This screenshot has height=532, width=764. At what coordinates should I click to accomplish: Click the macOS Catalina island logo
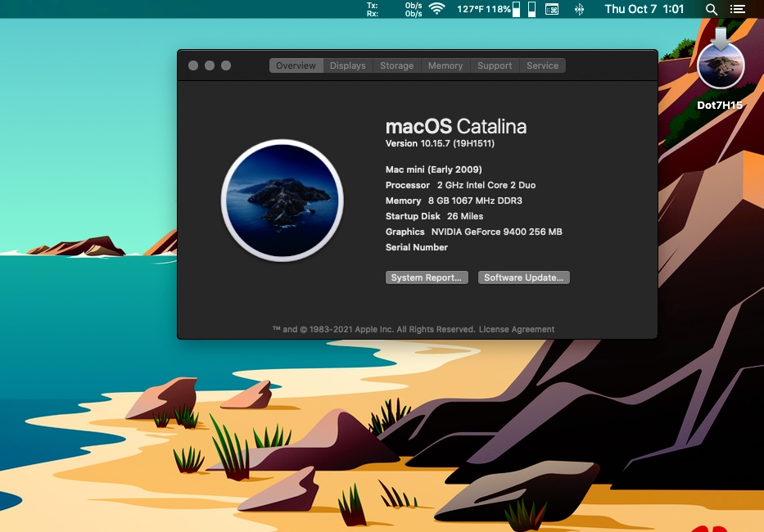pos(283,201)
